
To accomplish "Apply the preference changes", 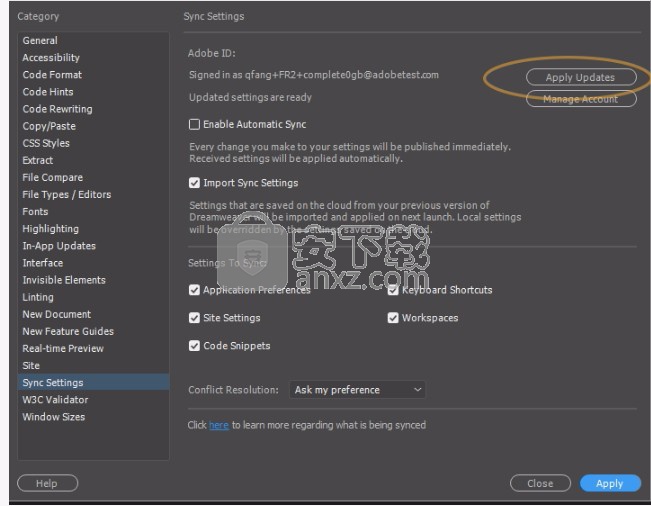I will [610, 483].
